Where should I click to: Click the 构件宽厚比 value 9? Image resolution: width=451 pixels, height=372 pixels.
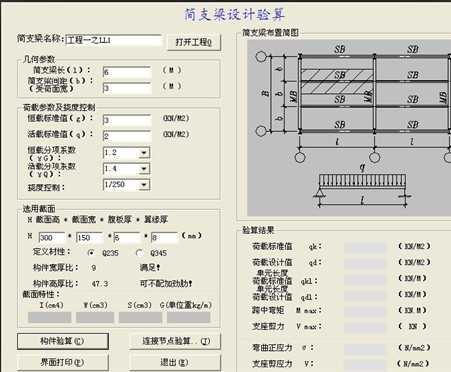click(94, 268)
